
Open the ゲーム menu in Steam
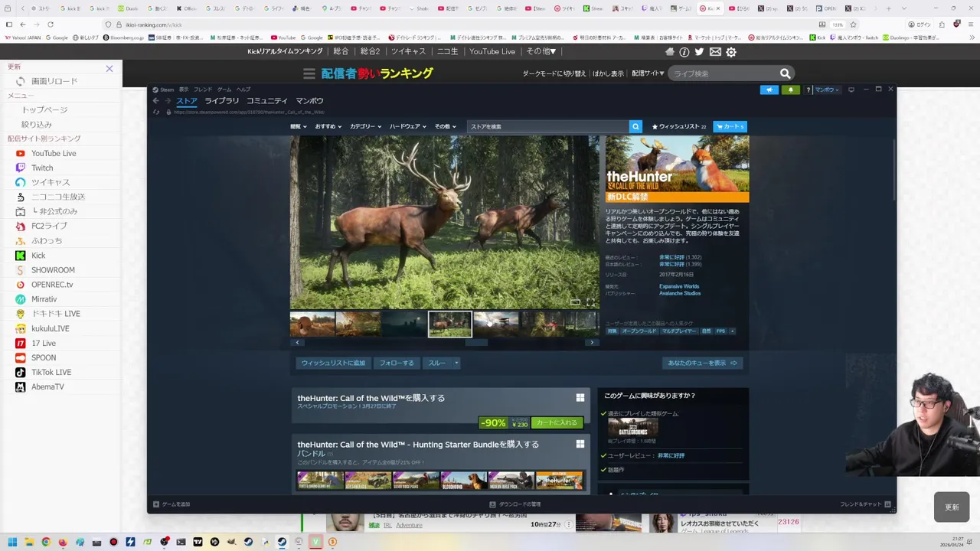pyautogui.click(x=224, y=90)
